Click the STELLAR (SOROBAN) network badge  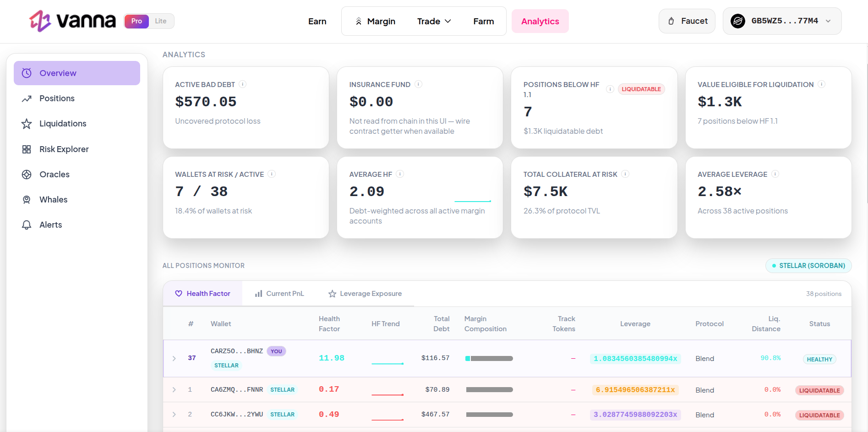(808, 266)
